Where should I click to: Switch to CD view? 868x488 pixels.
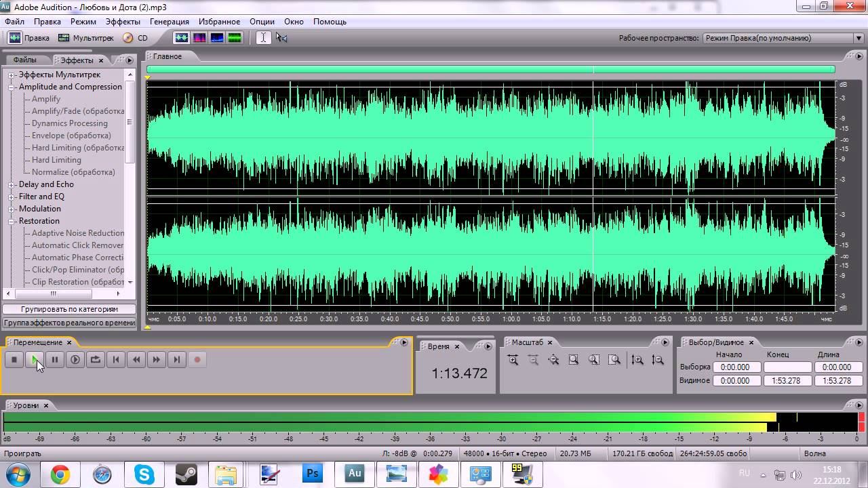coord(135,38)
